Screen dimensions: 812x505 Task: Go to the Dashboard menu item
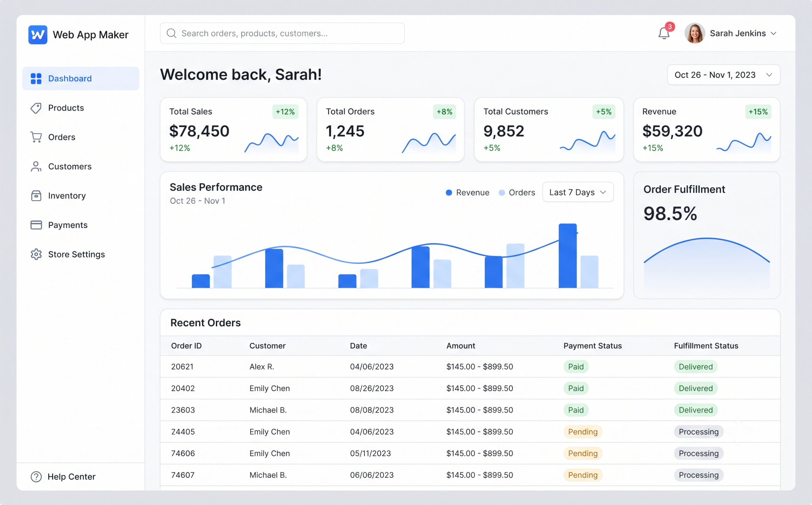(81, 78)
